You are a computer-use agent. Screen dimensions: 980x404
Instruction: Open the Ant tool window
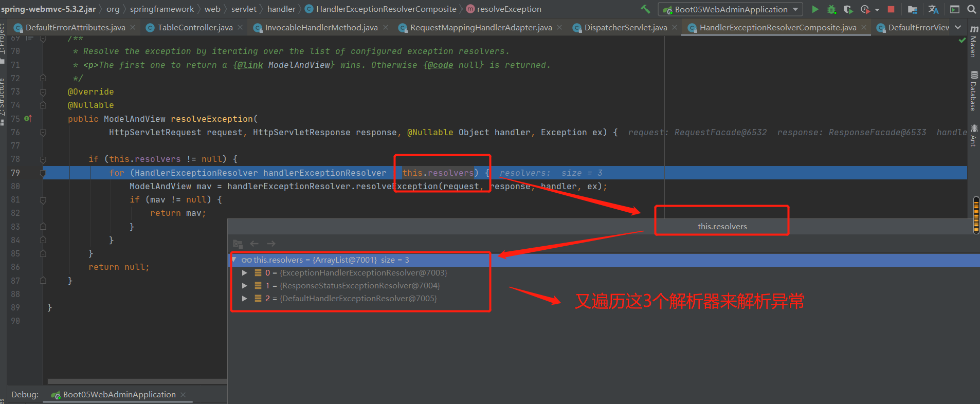[x=973, y=135]
